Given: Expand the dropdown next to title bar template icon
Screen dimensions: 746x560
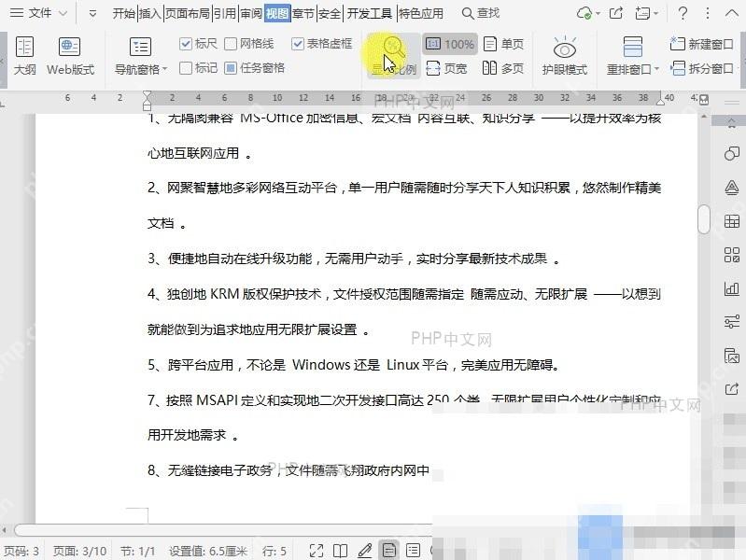Looking at the screenshot, I should [656, 14].
